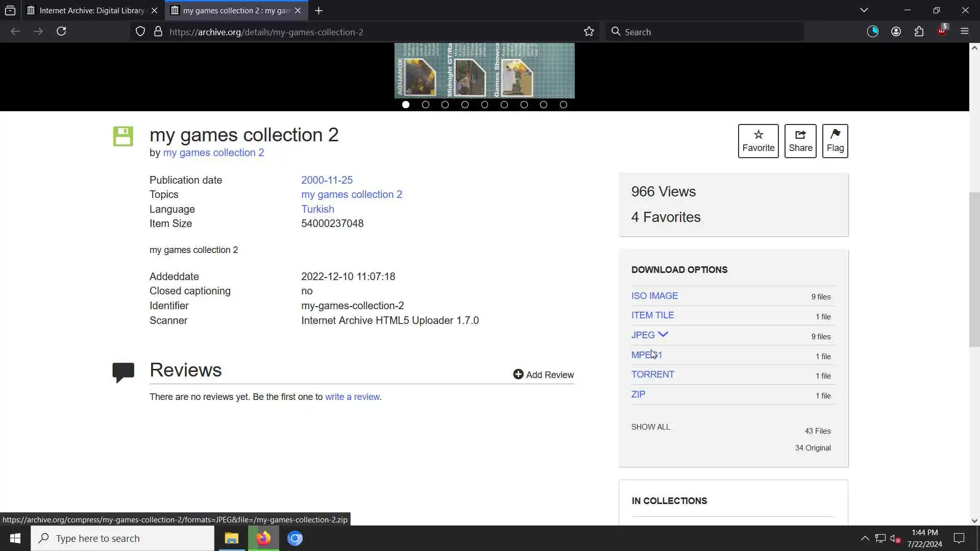Open the Firefox application menu
Viewport: 980px width, 551px height.
[x=964, y=32]
